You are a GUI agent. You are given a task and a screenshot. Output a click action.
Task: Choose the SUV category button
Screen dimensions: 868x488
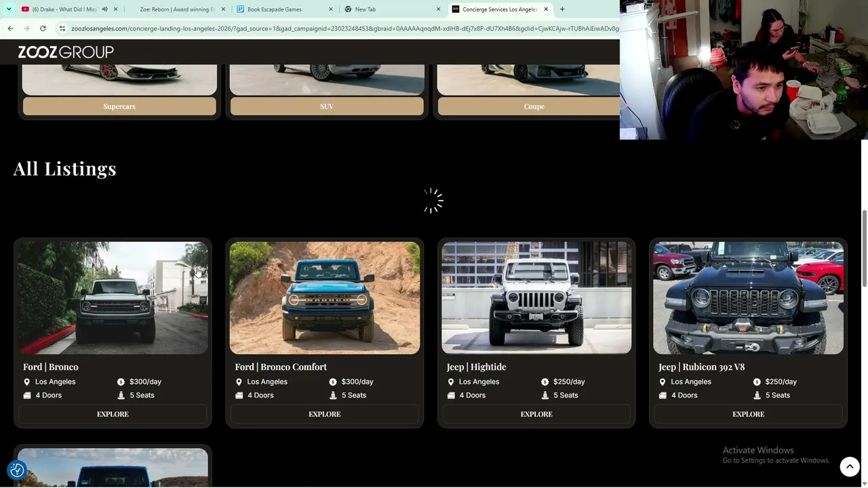coord(327,106)
